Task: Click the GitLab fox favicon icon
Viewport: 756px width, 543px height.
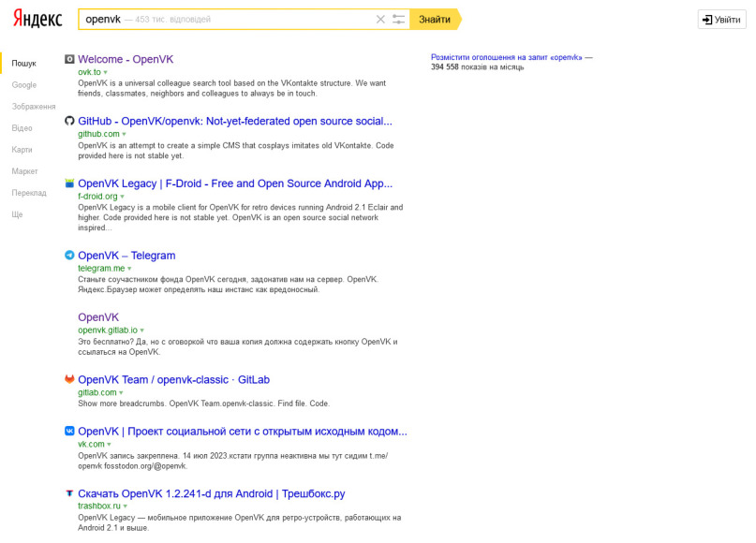Action: point(69,379)
